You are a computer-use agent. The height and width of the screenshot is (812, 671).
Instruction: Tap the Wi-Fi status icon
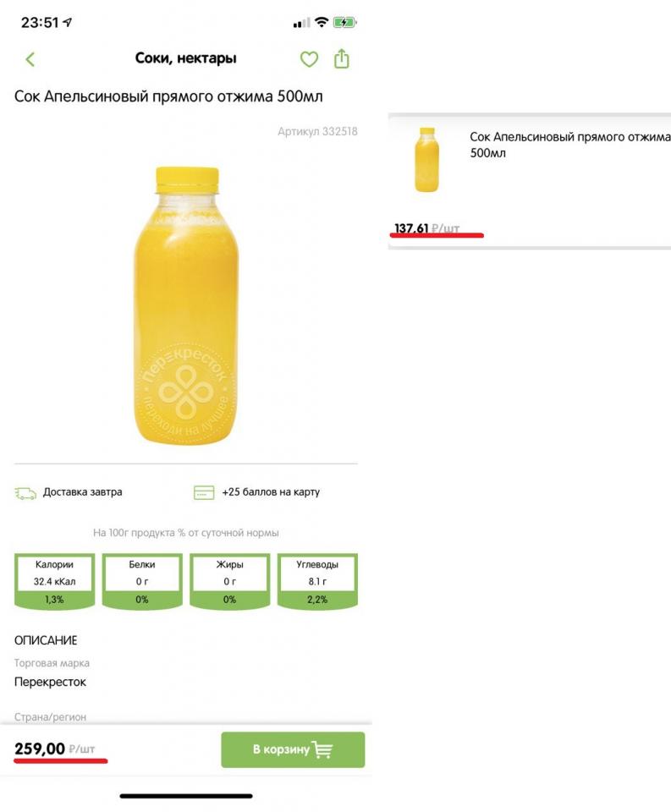(x=322, y=23)
